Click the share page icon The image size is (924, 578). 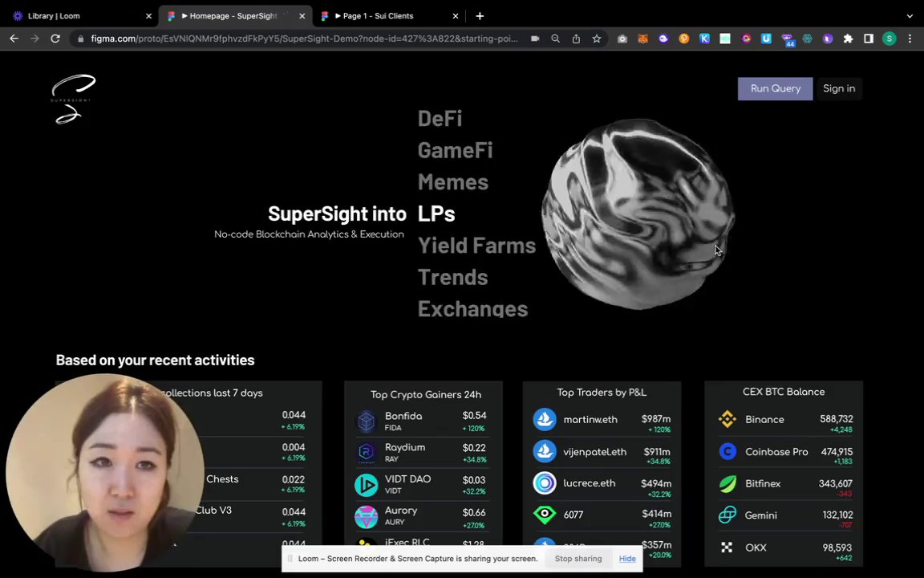click(x=576, y=39)
